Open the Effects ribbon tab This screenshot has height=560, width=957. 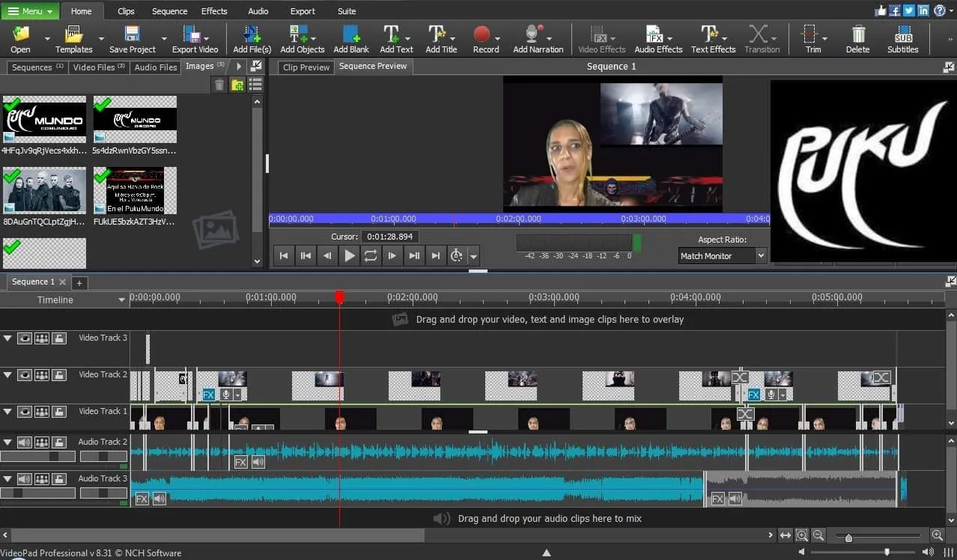coord(214,11)
